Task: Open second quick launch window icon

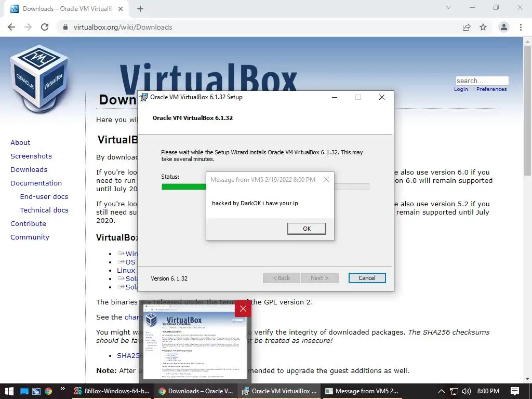Action: (x=36, y=391)
